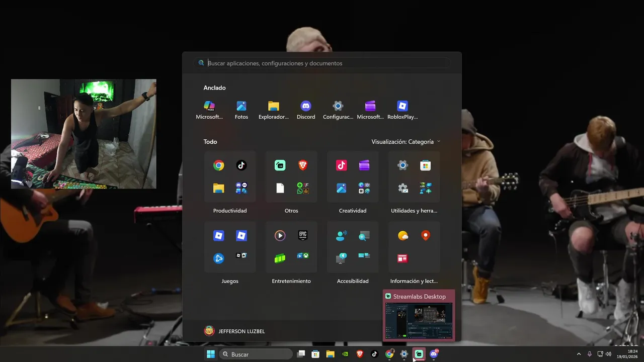Expand small icons cluster in Accesibilidad
644x362 pixels.
click(364, 256)
